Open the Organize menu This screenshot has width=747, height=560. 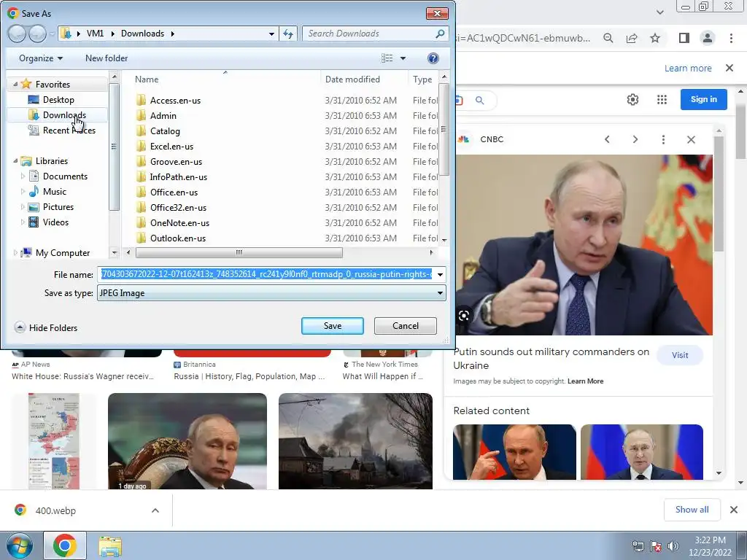coord(41,58)
